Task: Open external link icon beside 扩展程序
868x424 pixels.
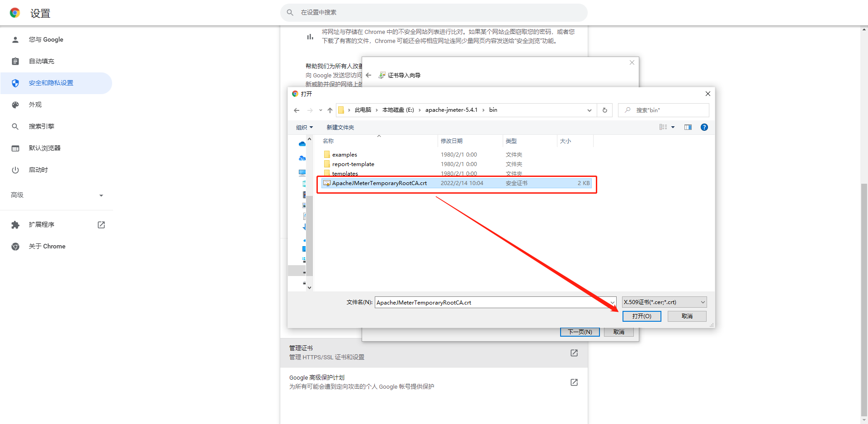Action: point(101,225)
